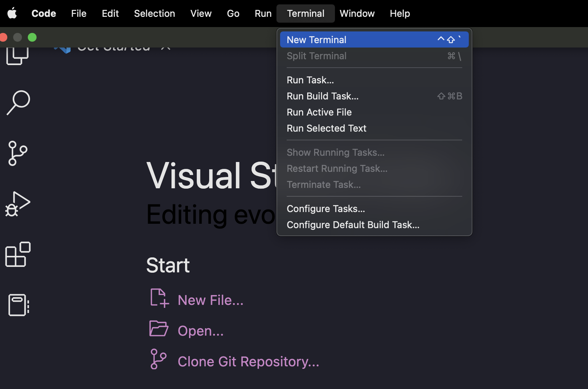Viewport: 588px width, 389px height.
Task: Open the Notebook icon in activity bar
Action: tap(19, 305)
